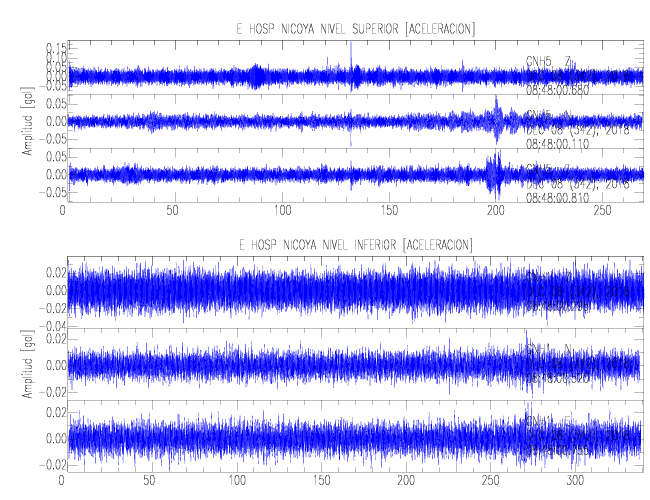Select the 'Amplitud [gal]' label of INFERIOR plot
650x500 pixels.
[28, 364]
